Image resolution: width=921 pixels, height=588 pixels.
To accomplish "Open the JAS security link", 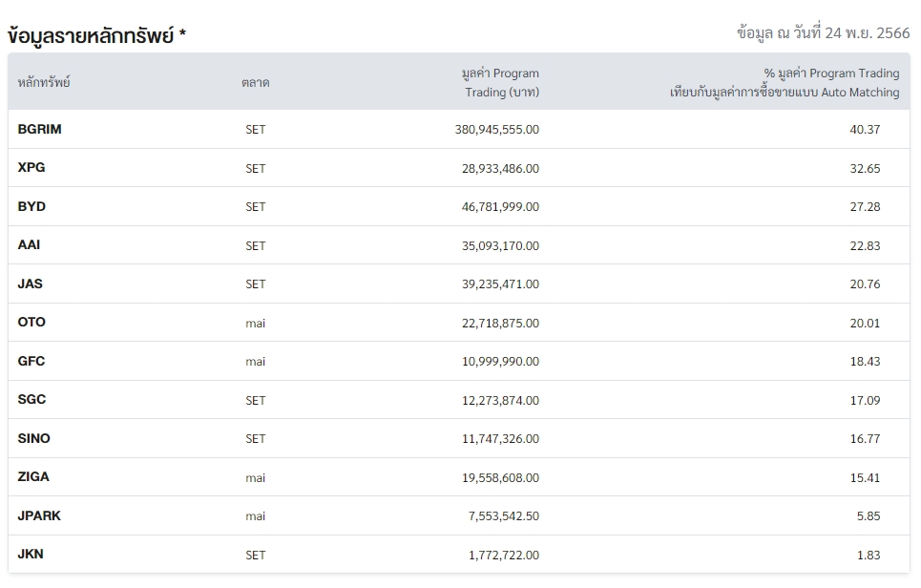I will click(x=30, y=283).
